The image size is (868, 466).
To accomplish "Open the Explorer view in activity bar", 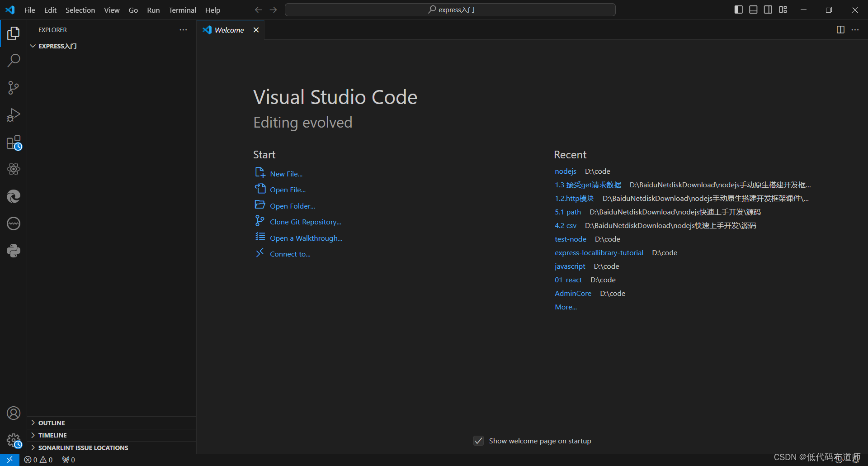I will point(14,33).
